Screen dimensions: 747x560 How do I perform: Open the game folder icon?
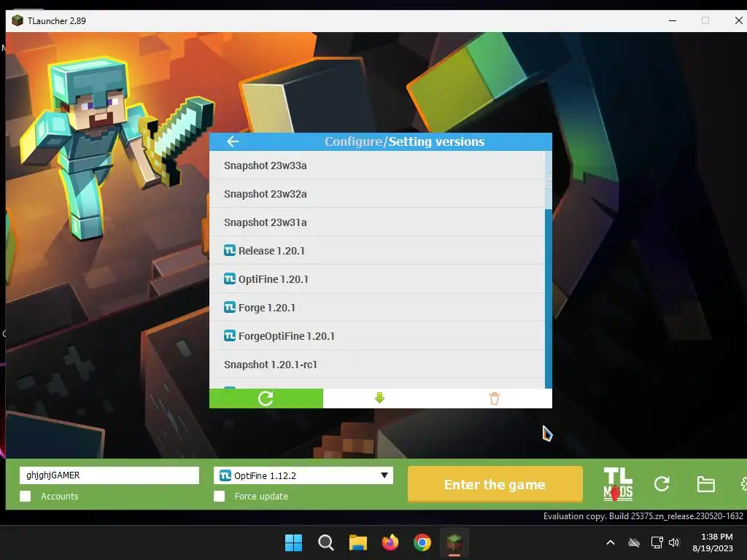705,484
